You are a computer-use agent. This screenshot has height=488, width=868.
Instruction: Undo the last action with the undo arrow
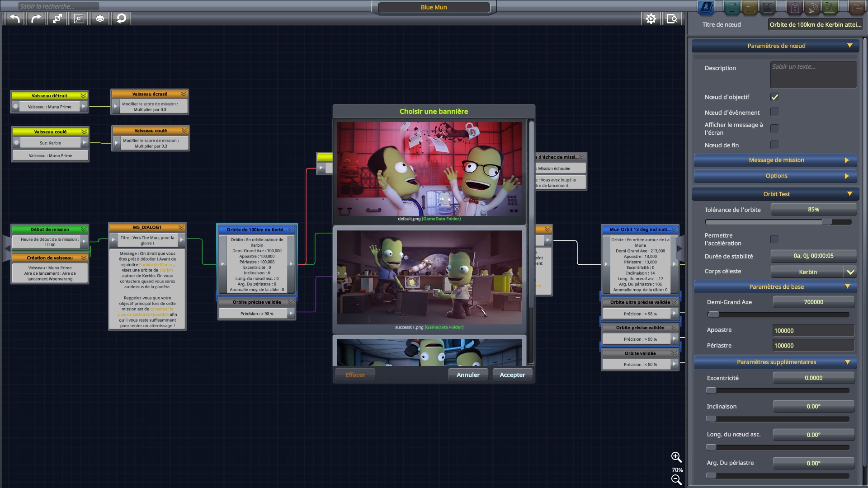pyautogui.click(x=15, y=19)
